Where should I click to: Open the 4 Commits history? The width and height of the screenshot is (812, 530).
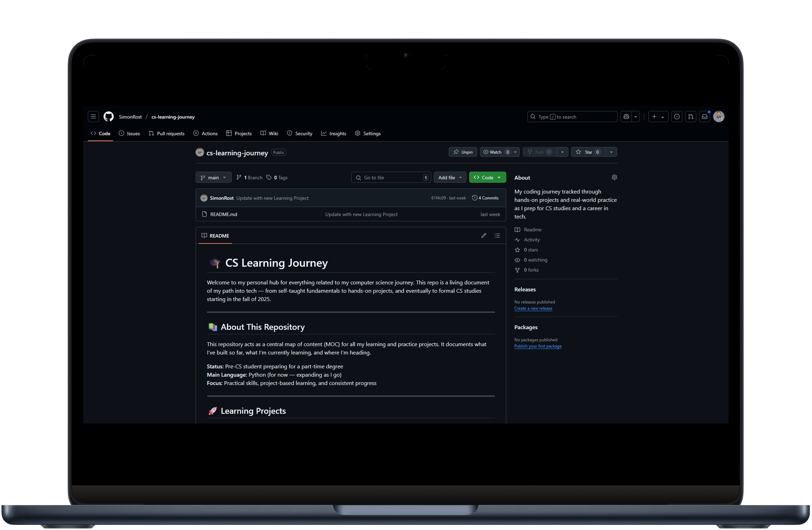[485, 198]
